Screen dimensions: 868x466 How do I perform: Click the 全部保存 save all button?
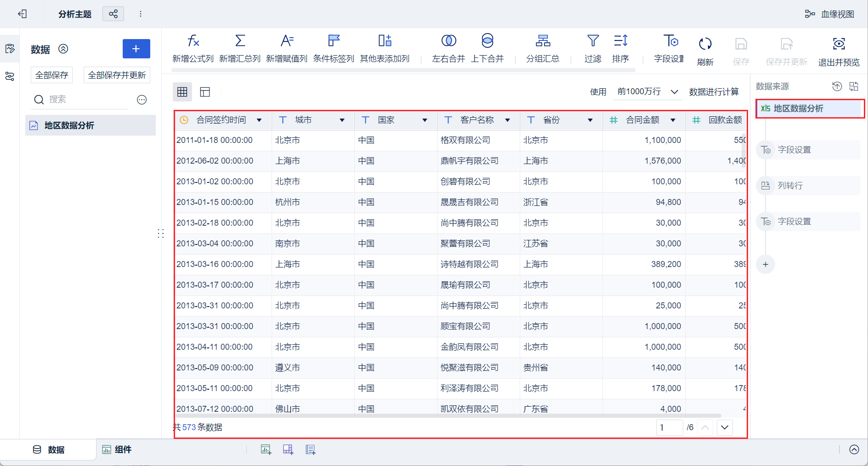click(x=51, y=74)
